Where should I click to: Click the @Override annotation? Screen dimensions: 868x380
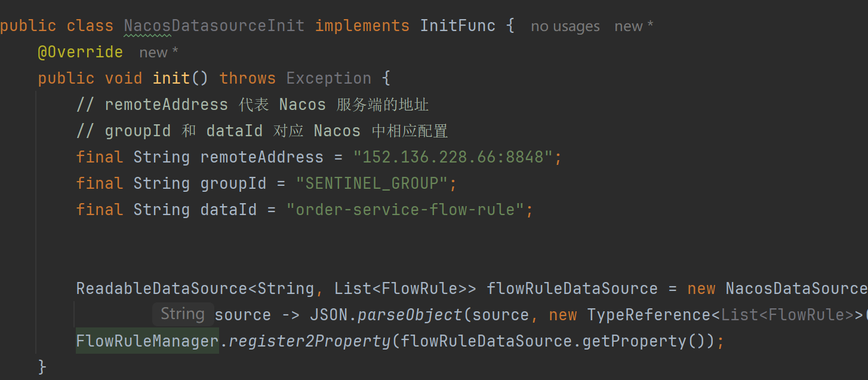pos(81,52)
